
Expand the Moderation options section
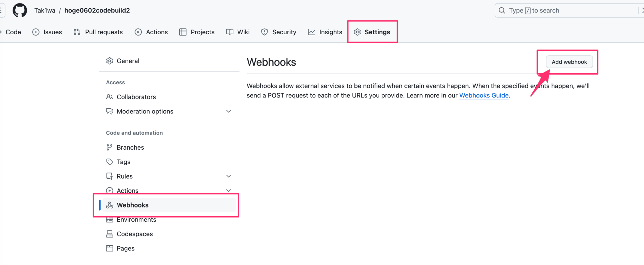pyautogui.click(x=229, y=111)
